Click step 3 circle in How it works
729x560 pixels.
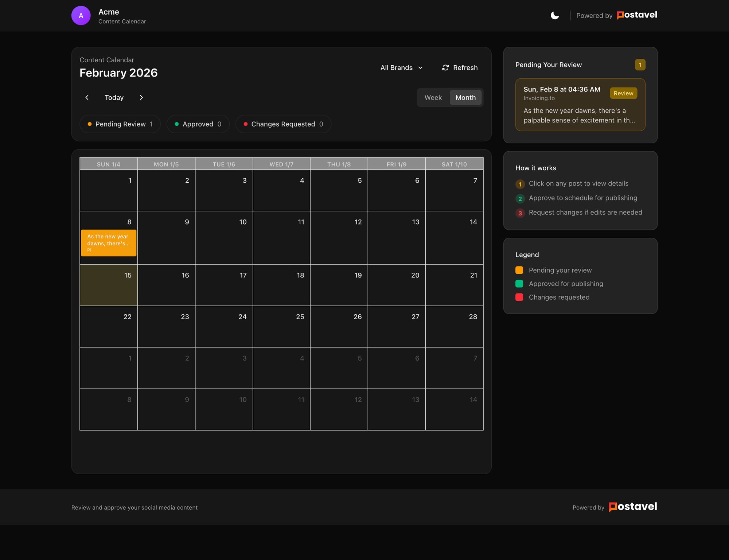point(520,213)
